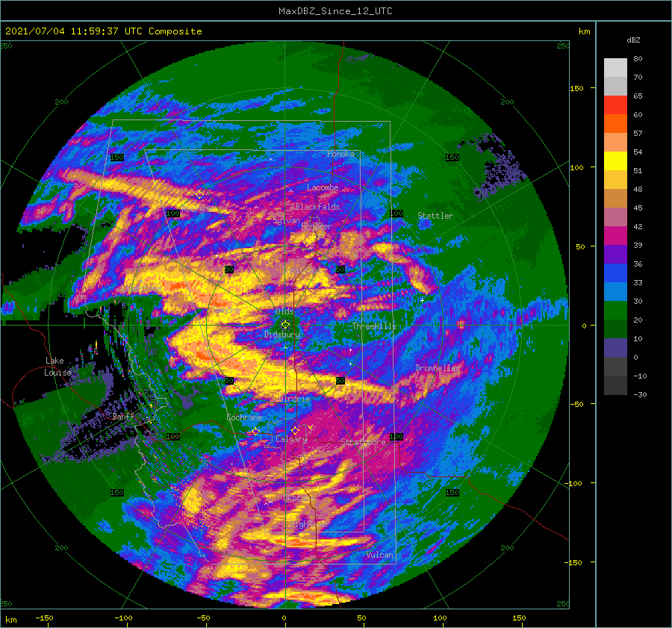This screenshot has height=628, width=672.
Task: Click the Sylvan label
Action: point(286,220)
